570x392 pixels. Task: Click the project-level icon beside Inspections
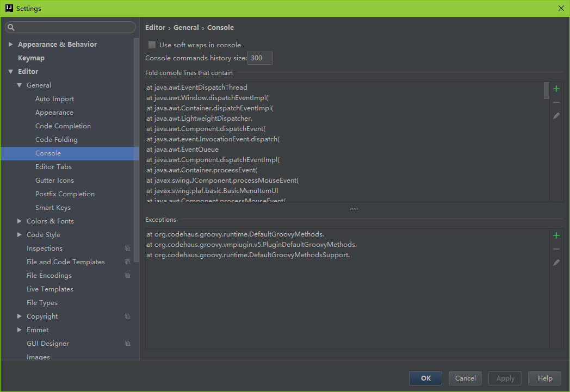[127, 248]
